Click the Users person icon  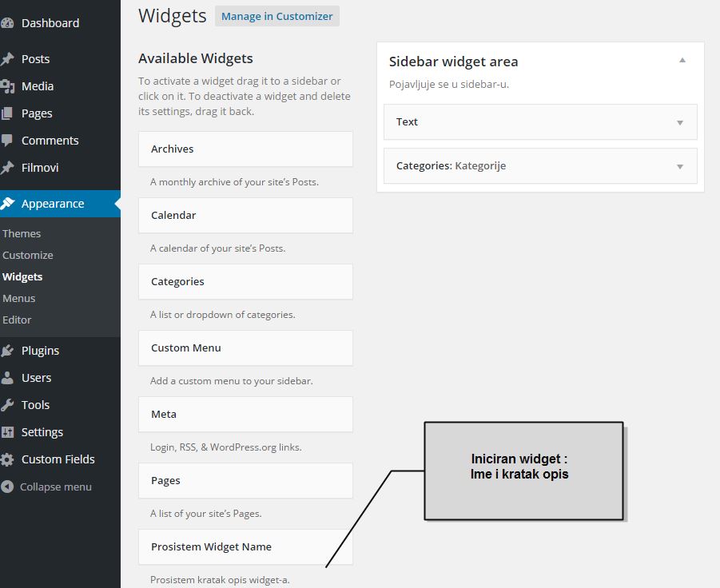coord(7,378)
